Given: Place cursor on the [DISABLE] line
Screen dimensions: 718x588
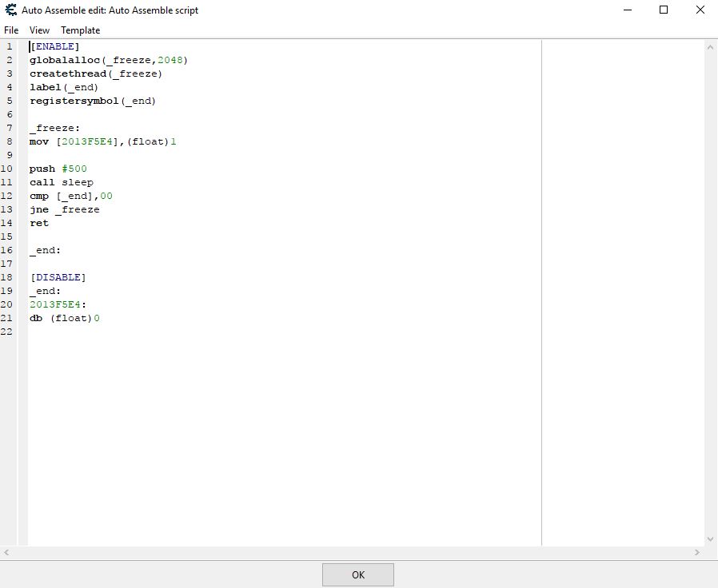Looking at the screenshot, I should coord(58,277).
